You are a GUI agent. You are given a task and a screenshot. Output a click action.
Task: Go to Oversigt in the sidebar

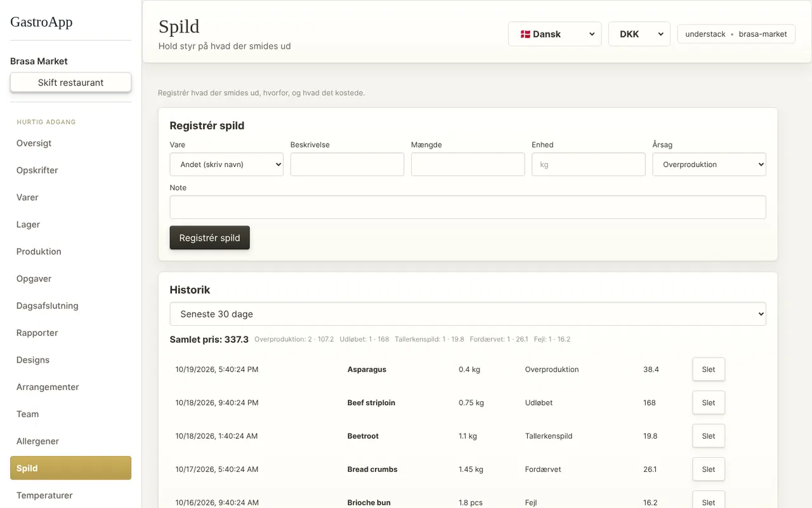point(70,144)
